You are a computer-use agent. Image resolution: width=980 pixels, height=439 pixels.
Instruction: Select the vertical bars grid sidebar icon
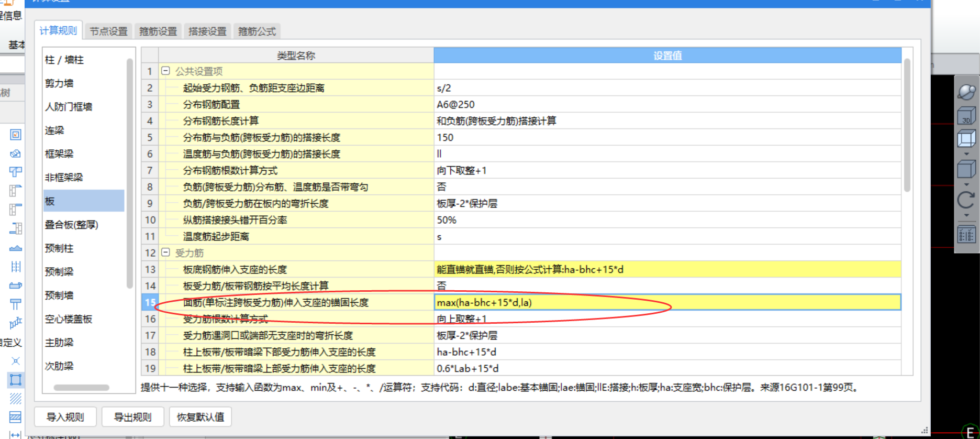[16, 267]
